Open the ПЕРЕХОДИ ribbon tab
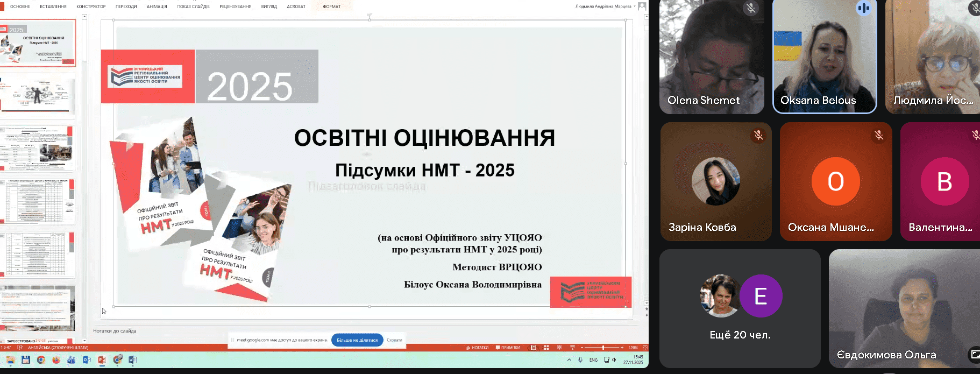 tap(126, 6)
